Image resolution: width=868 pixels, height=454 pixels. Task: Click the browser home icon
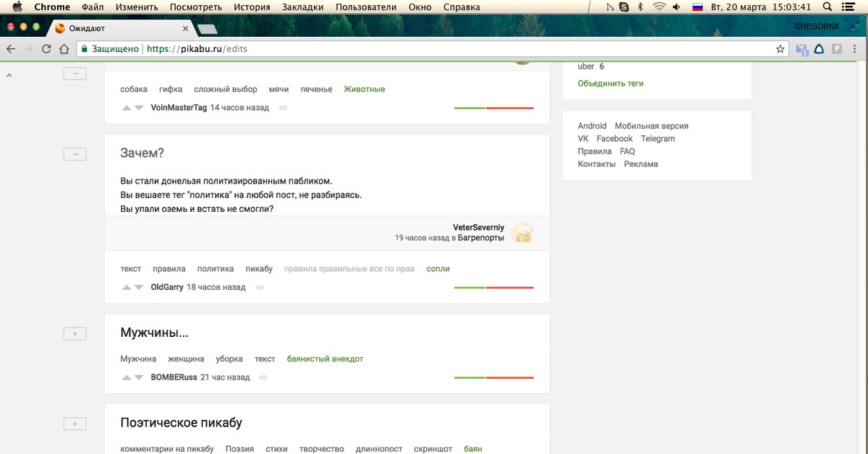point(64,49)
